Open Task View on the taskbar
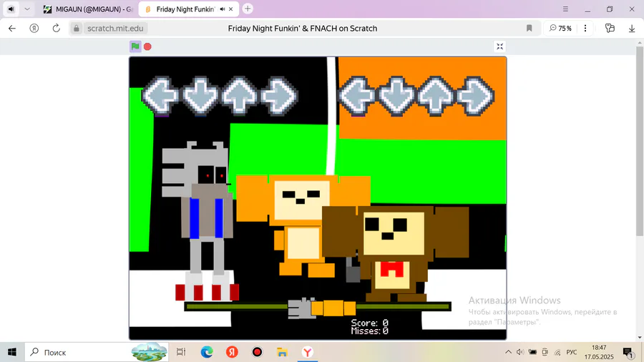The width and height of the screenshot is (644, 362). (181, 352)
